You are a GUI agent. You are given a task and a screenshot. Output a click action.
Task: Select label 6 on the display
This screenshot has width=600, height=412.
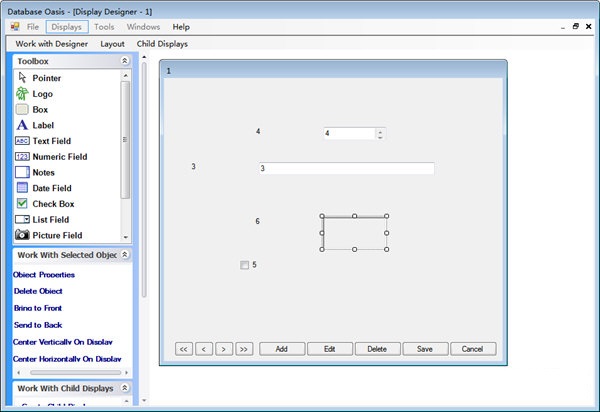258,221
